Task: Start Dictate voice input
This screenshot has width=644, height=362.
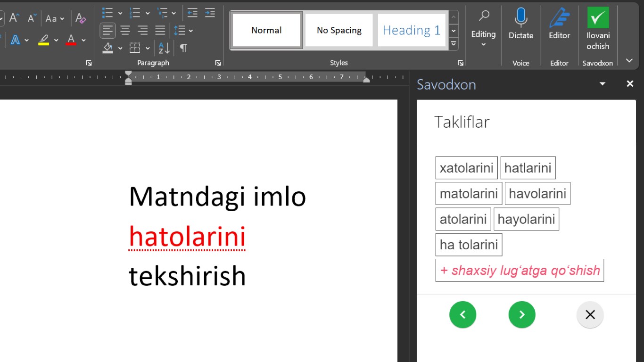Action: pyautogui.click(x=521, y=24)
